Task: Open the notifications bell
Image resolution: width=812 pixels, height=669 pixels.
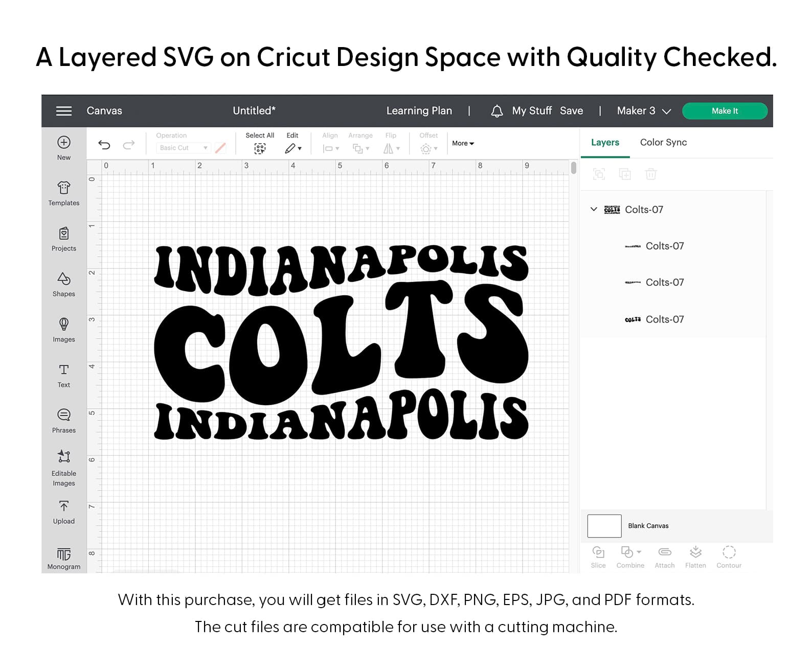Action: coord(497,111)
